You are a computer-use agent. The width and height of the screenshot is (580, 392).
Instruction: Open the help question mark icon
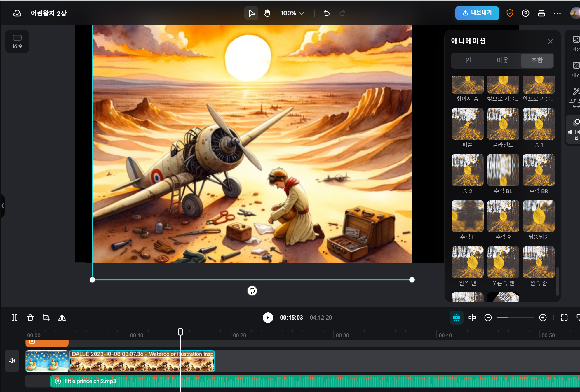coord(525,13)
